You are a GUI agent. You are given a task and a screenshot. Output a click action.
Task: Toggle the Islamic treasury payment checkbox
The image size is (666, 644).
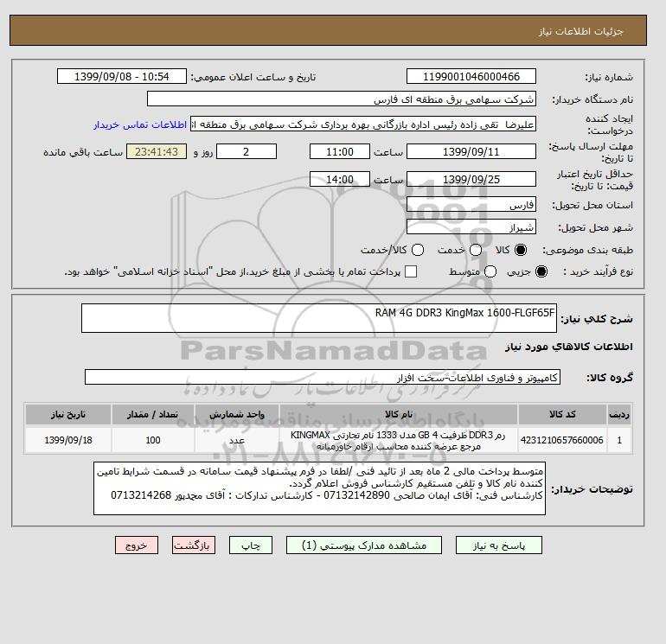[411, 271]
